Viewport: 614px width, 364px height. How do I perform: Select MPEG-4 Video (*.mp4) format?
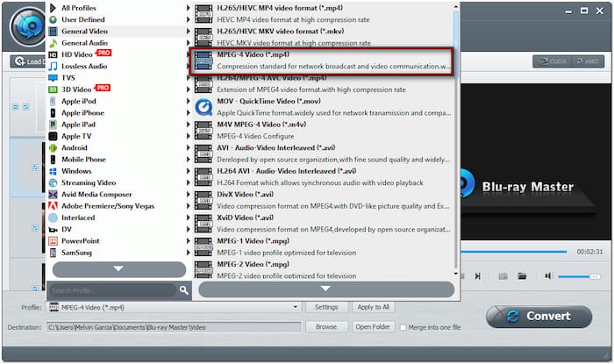tap(322, 61)
